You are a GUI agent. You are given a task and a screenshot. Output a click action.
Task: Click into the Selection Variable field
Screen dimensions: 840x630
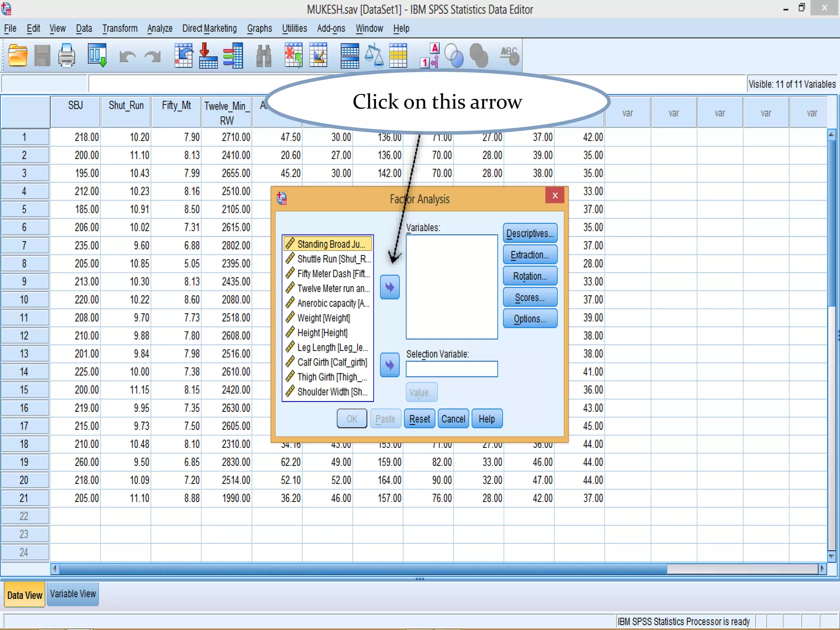[452, 369]
